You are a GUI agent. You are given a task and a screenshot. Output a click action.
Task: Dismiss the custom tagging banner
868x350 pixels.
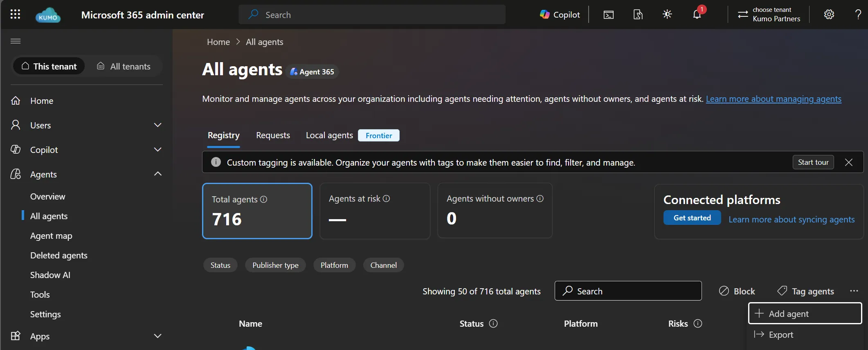point(849,162)
